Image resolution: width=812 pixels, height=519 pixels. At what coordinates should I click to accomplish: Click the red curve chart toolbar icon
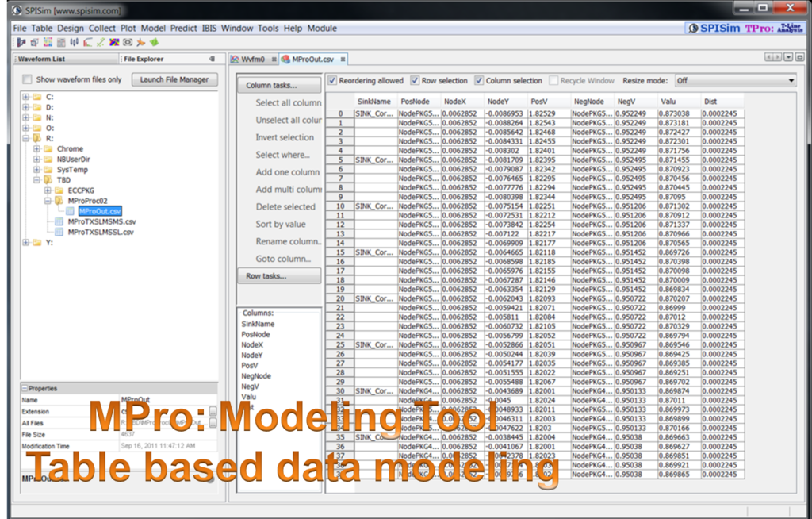[87, 42]
